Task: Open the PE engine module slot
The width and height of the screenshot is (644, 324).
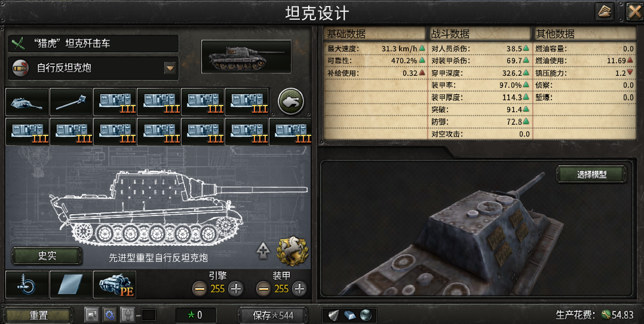Action: tap(115, 284)
